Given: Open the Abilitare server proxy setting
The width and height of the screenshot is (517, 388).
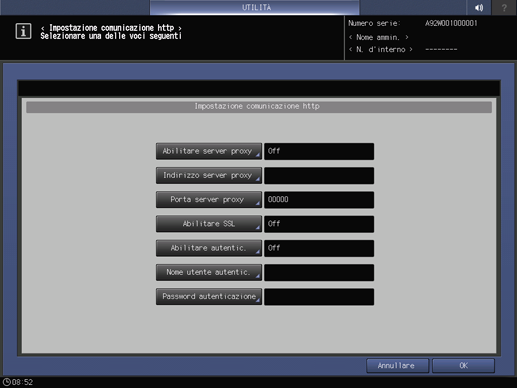Looking at the screenshot, I should [209, 151].
